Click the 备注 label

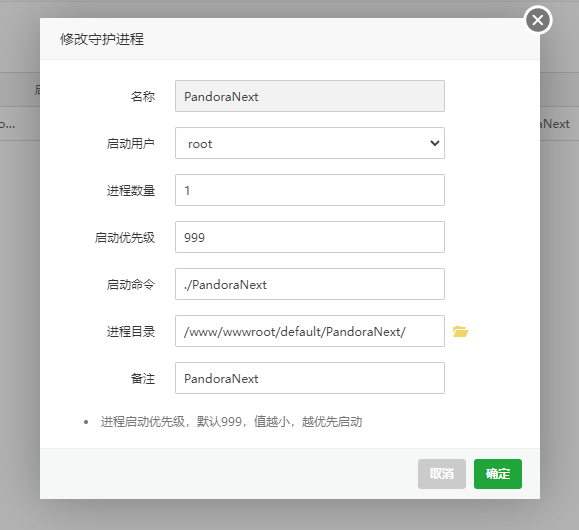(143, 379)
